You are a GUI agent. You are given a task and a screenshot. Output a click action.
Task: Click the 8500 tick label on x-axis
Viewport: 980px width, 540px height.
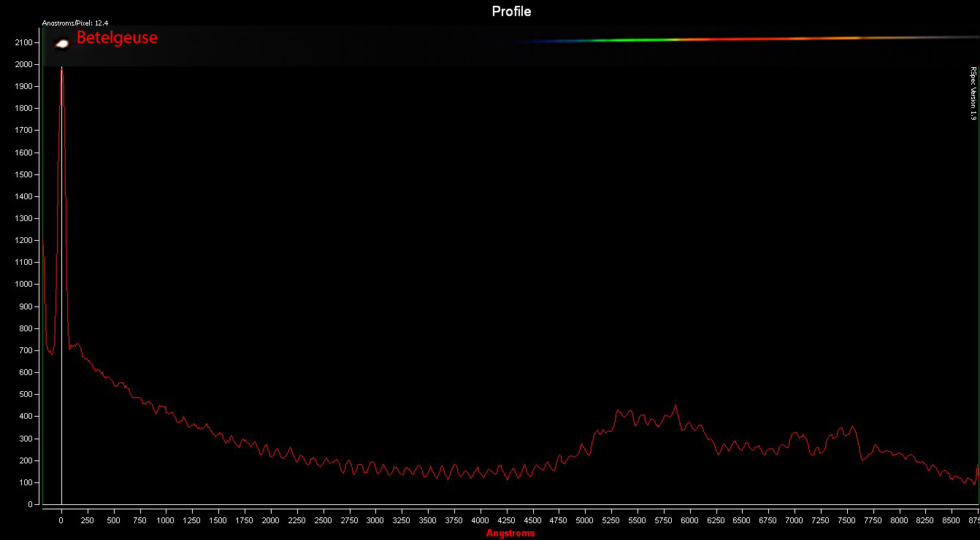(952, 521)
